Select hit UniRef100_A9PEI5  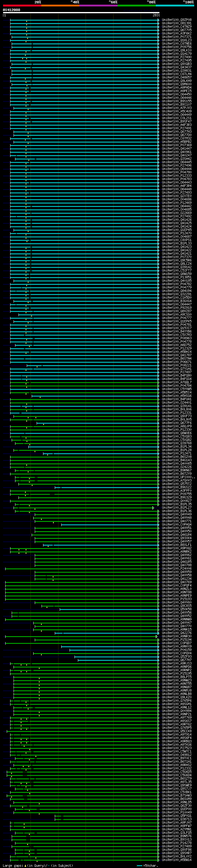click(x=177, y=91)
